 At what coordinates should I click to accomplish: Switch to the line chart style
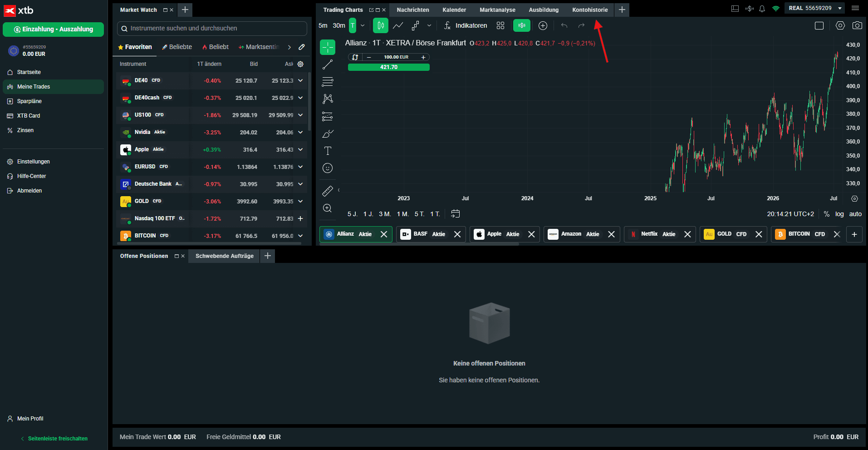[398, 25]
